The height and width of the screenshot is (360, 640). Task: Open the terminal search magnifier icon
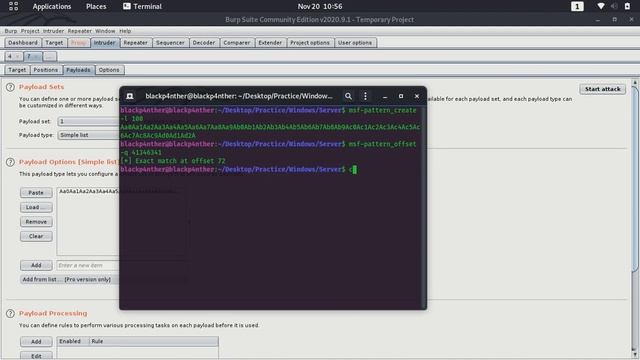(x=348, y=96)
